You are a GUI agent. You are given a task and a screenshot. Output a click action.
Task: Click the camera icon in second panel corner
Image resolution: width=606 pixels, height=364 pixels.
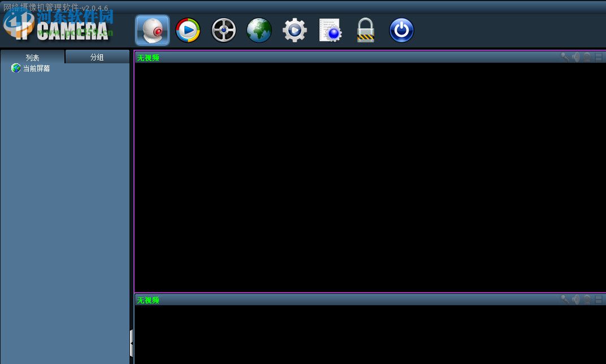point(588,300)
